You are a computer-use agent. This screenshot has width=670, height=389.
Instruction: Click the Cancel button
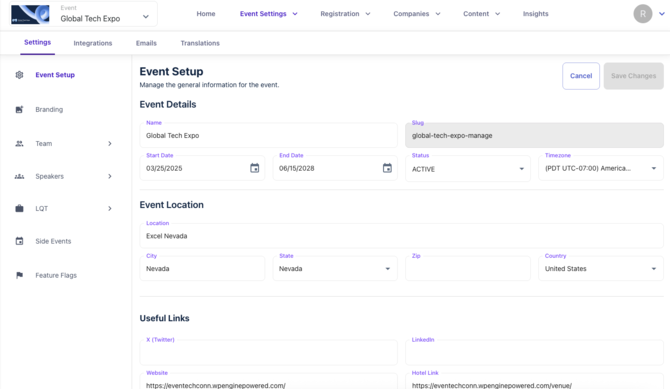pos(581,76)
